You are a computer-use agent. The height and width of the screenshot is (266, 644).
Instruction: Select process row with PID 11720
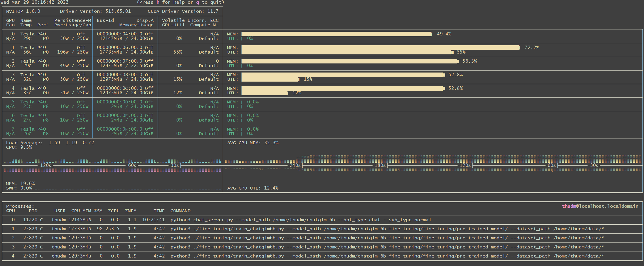point(322,220)
